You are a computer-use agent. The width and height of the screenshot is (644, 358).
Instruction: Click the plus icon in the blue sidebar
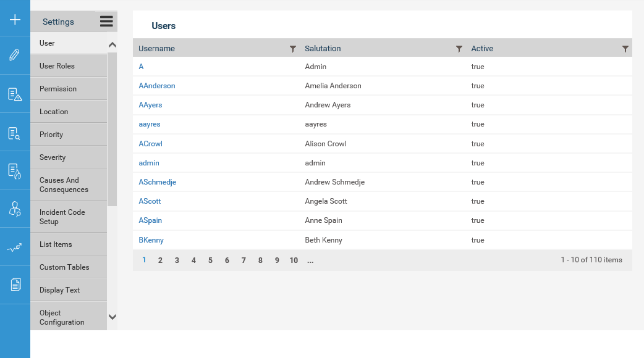(15, 19)
